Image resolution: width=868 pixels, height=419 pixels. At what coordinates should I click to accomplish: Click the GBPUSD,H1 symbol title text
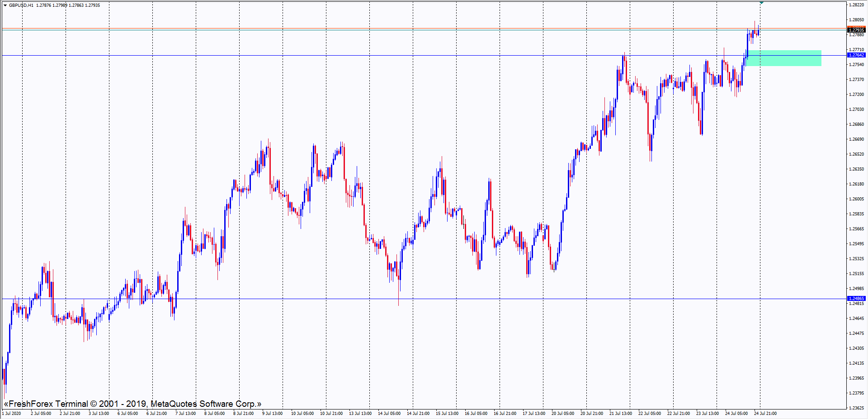21,5
